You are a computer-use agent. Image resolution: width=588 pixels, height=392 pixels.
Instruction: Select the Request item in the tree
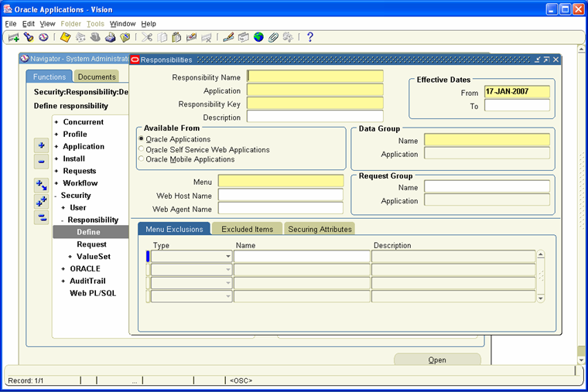coord(91,244)
